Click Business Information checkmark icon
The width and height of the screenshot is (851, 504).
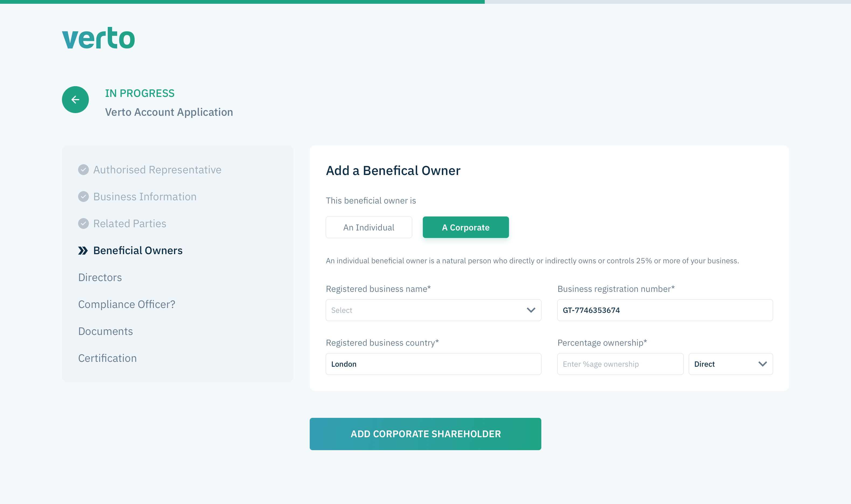coord(83,197)
